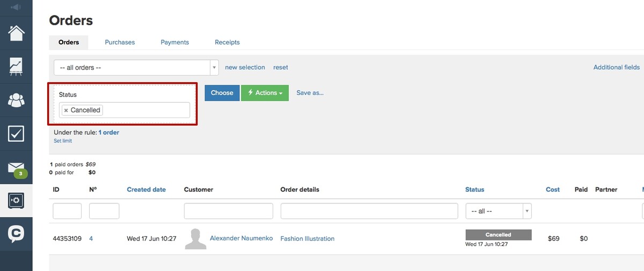Expand the '-- all --' status filter dropdown
This screenshot has width=644, height=271.
click(x=499, y=211)
